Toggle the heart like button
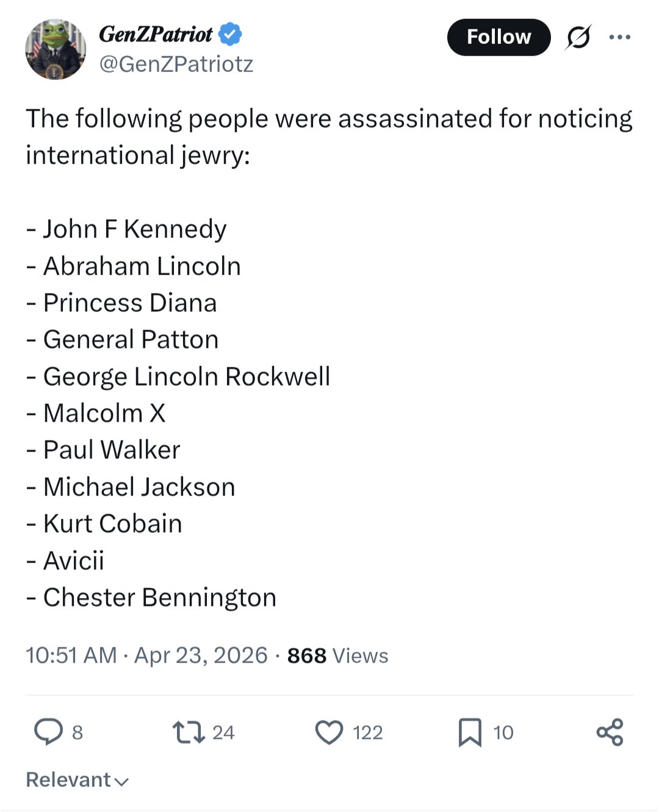659x812 pixels. pyautogui.click(x=329, y=732)
